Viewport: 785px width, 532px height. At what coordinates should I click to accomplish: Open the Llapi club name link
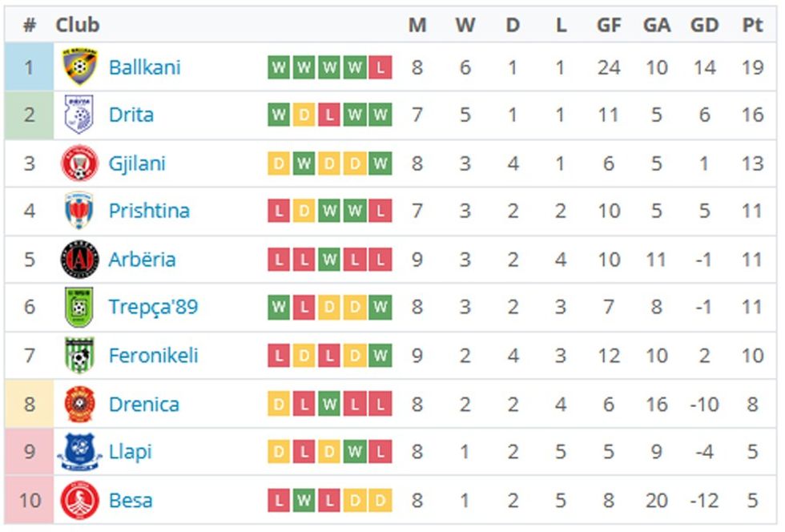point(130,452)
